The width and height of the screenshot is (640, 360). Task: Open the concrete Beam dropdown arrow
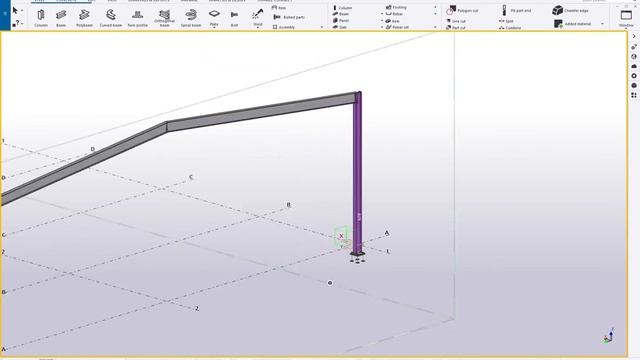382,14
